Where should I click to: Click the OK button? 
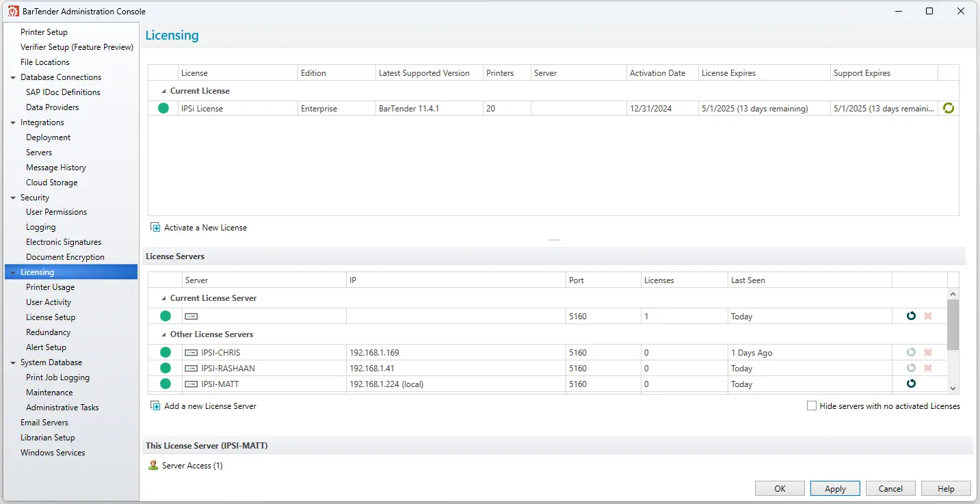click(780, 488)
